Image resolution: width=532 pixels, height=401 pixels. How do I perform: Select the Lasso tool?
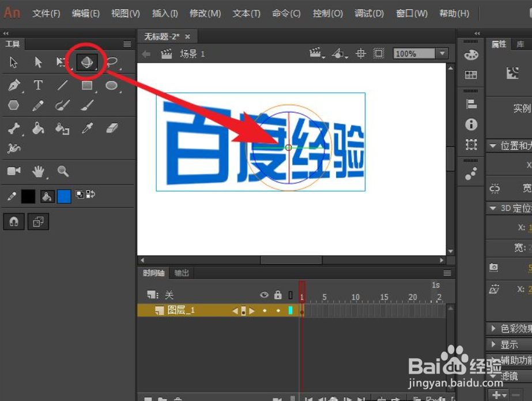(112, 62)
